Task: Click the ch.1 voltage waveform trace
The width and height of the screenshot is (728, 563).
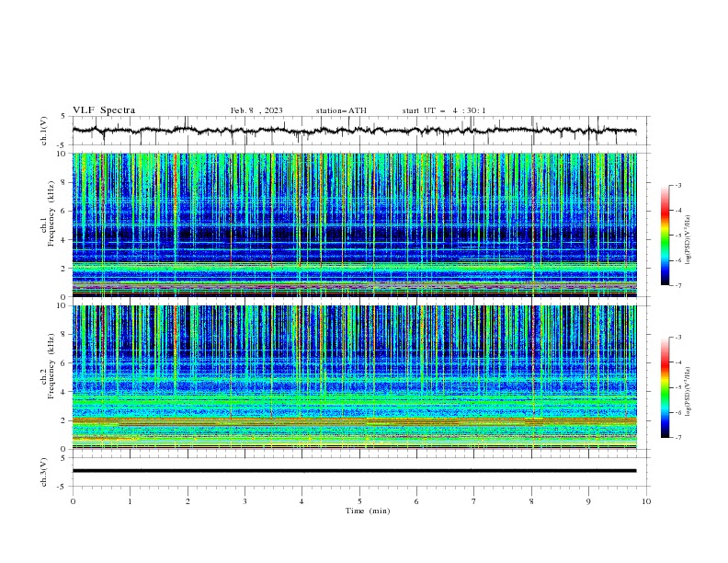Action: click(354, 131)
